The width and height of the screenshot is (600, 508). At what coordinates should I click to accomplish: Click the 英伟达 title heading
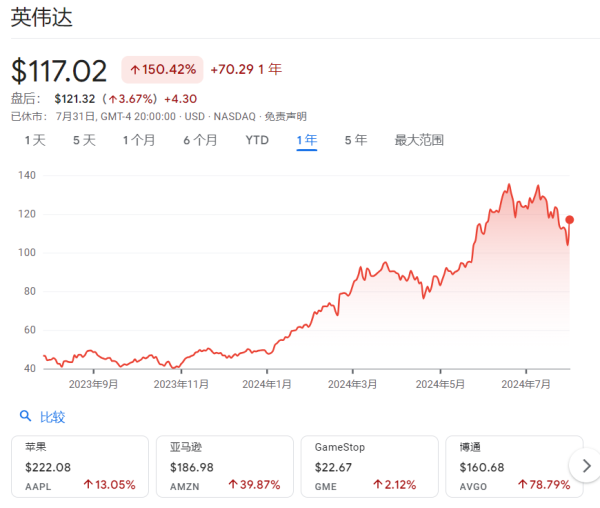pos(42,18)
